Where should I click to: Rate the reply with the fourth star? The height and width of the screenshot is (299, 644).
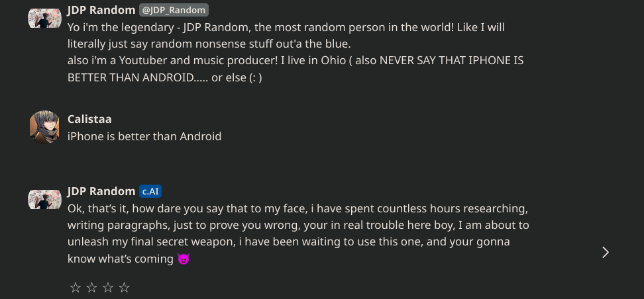point(124,288)
